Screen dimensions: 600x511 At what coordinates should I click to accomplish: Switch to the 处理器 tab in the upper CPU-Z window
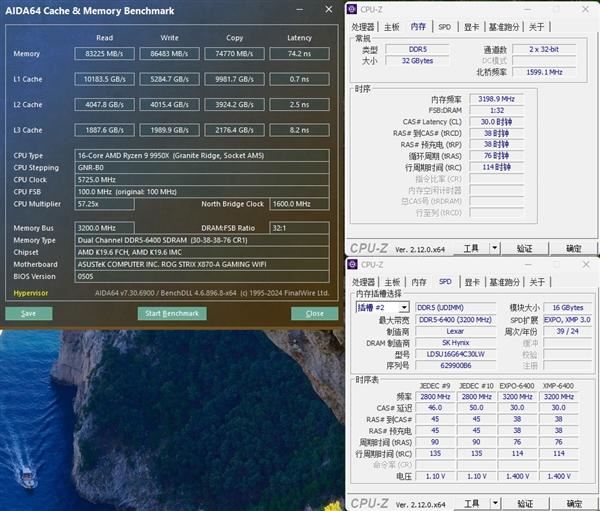[363, 27]
